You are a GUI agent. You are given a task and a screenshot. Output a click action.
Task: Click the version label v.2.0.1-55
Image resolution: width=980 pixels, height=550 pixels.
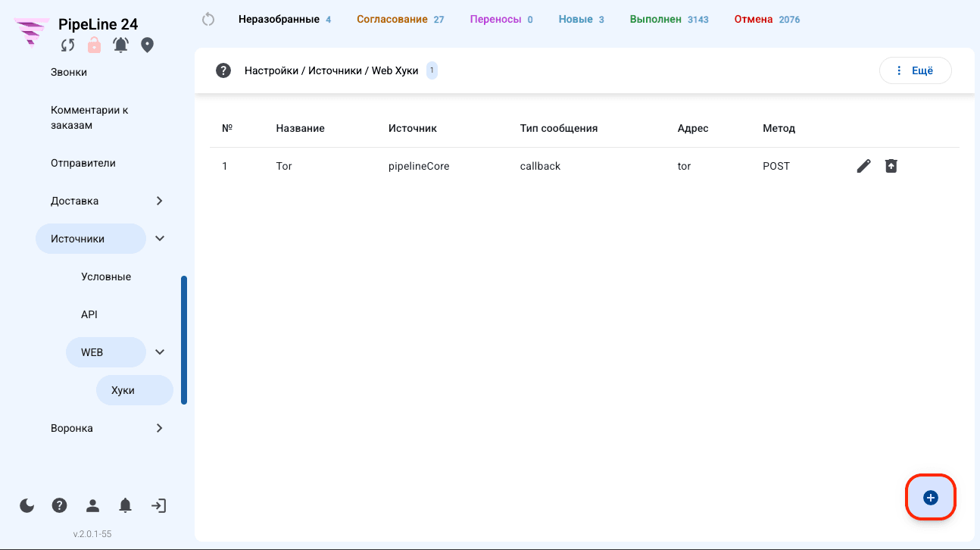click(92, 534)
